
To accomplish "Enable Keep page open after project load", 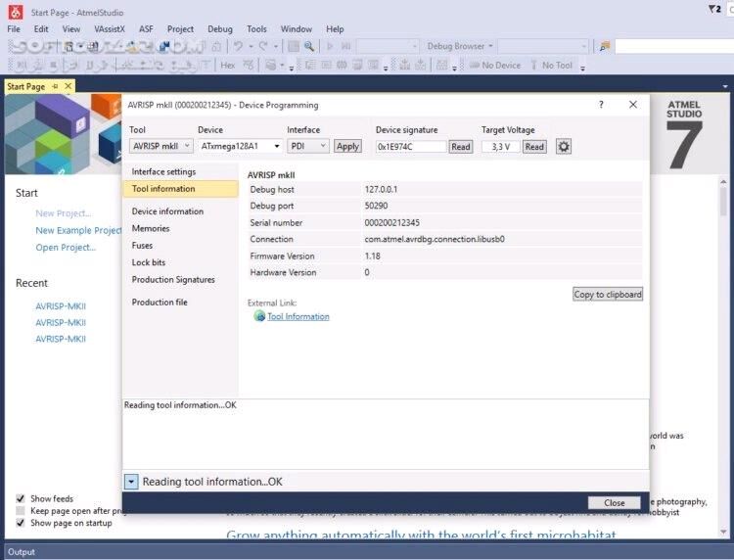I will pos(22,510).
